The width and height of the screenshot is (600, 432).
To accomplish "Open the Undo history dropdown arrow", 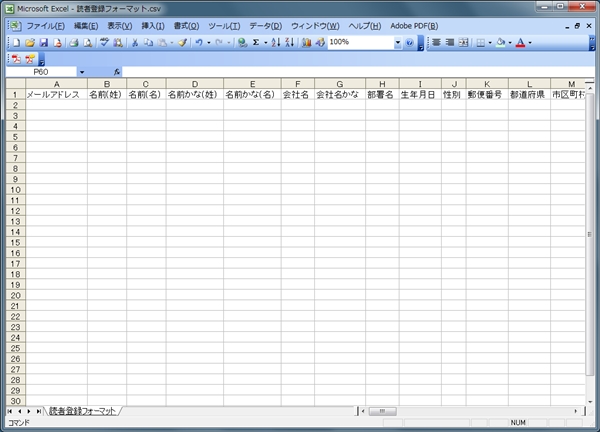I will point(209,42).
